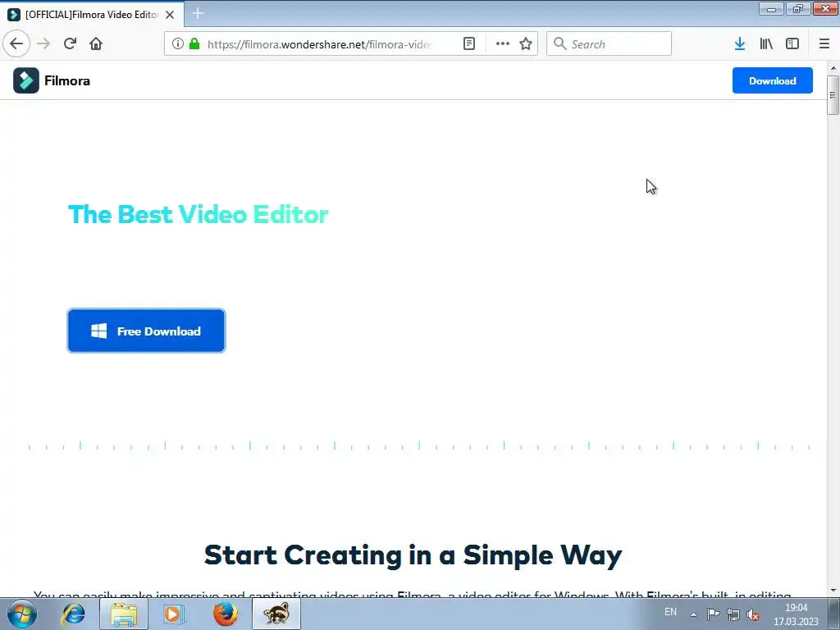This screenshot has height=630, width=840.
Task: Close the Filmora Video Editor tab
Action: pos(170,15)
